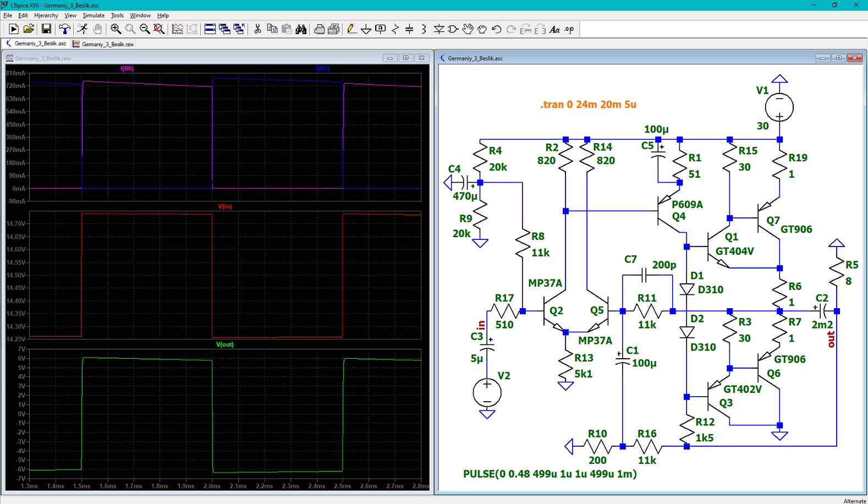Click the V(in) trace label
The width and height of the screenshot is (868, 504).
point(225,206)
